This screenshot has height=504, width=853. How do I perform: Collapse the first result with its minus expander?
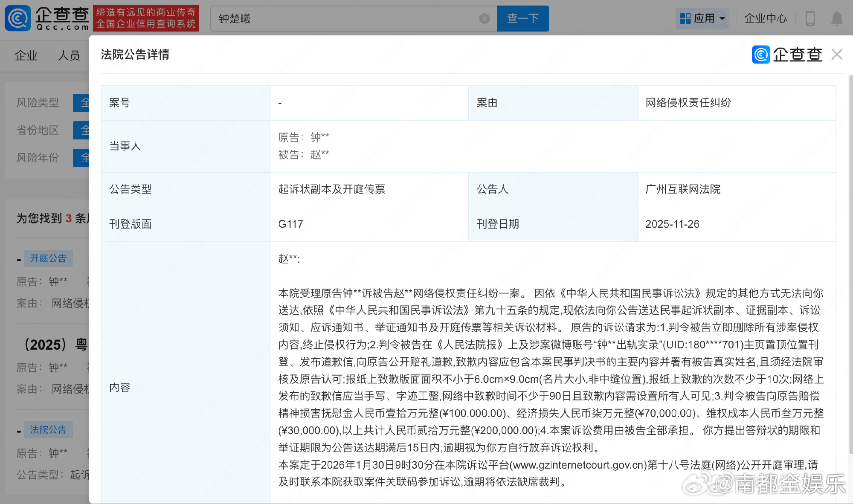coord(19,258)
